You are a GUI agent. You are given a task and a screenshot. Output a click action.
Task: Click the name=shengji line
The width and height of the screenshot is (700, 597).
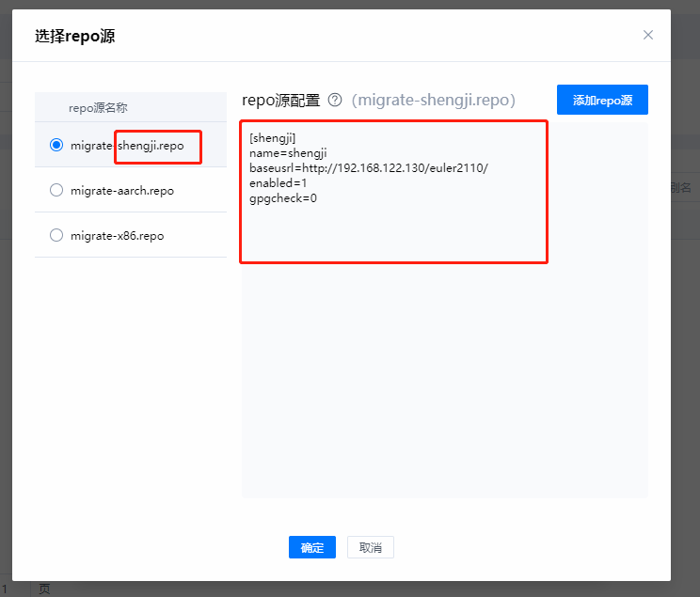pos(288,153)
